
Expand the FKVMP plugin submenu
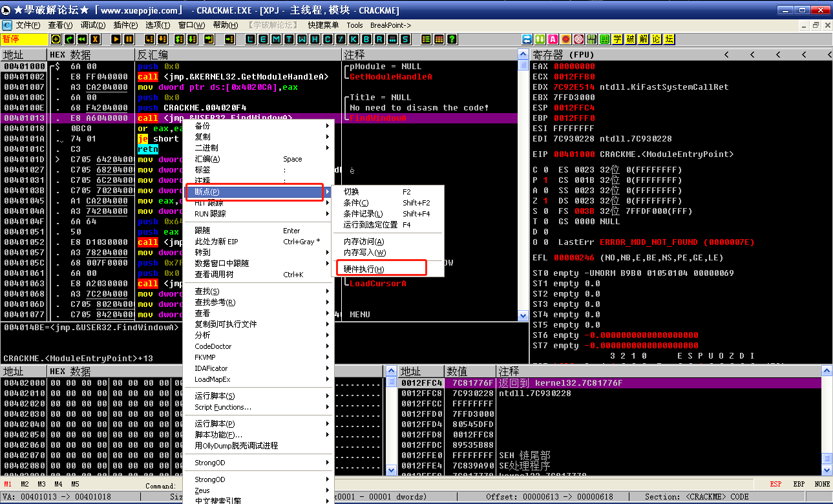pyautogui.click(x=258, y=357)
